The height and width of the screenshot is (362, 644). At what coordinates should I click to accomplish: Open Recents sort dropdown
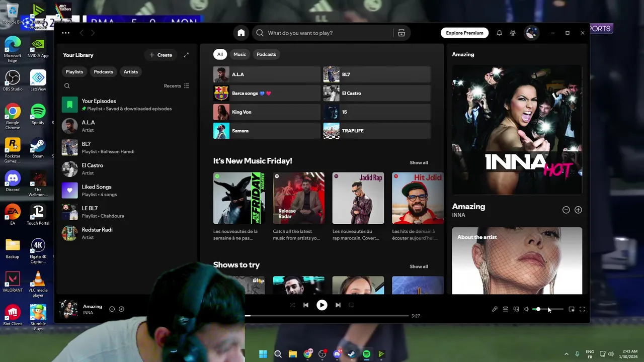click(177, 86)
